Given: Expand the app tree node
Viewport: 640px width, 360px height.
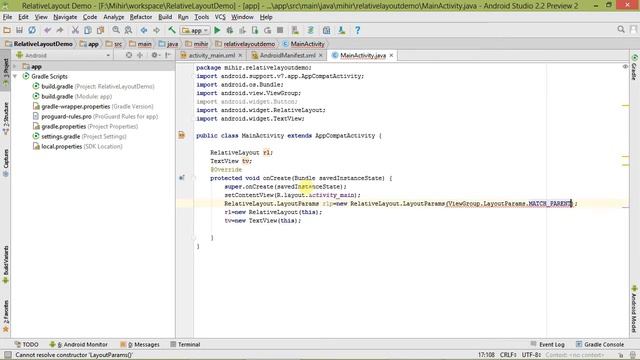Looking at the screenshot, I should click(x=15, y=67).
